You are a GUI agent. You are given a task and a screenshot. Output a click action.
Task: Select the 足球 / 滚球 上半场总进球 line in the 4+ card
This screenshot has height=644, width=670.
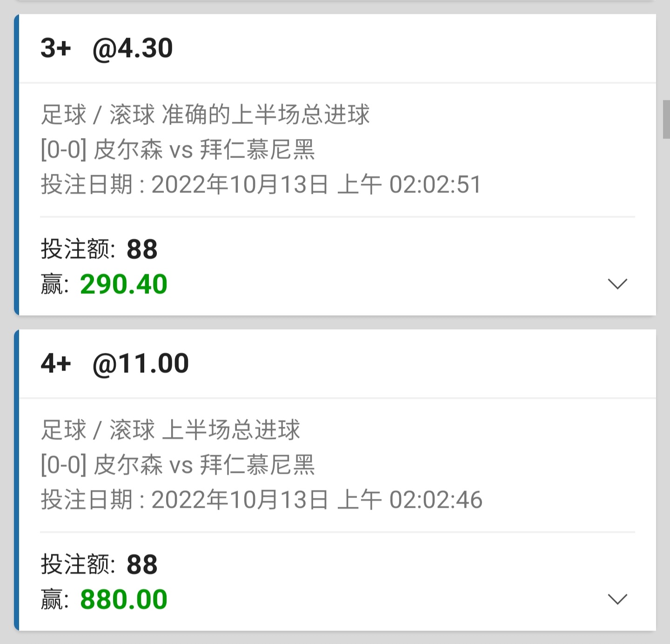[x=170, y=430]
